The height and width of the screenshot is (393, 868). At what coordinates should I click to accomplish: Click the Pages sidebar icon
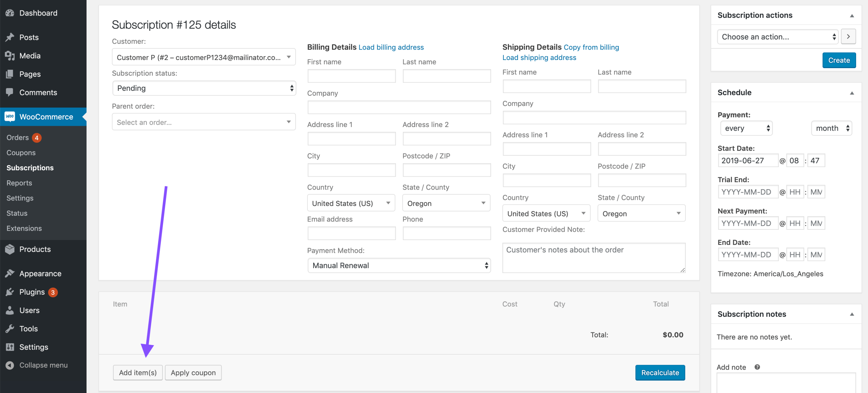tap(9, 74)
